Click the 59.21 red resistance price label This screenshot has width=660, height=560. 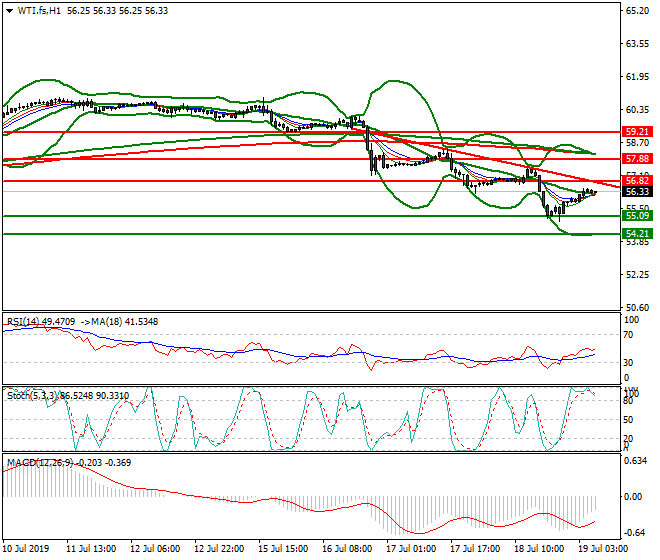pyautogui.click(x=637, y=132)
